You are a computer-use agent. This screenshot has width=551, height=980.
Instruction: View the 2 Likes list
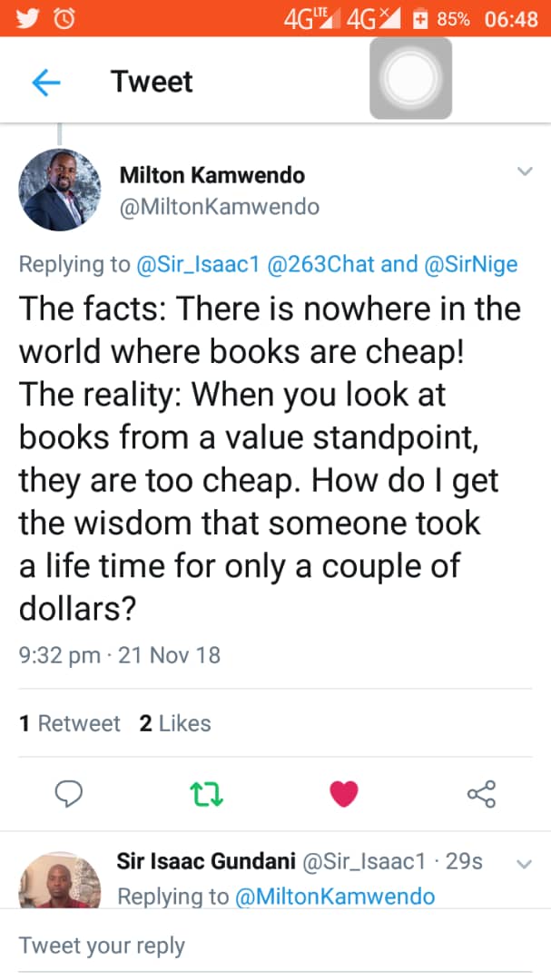pos(175,723)
